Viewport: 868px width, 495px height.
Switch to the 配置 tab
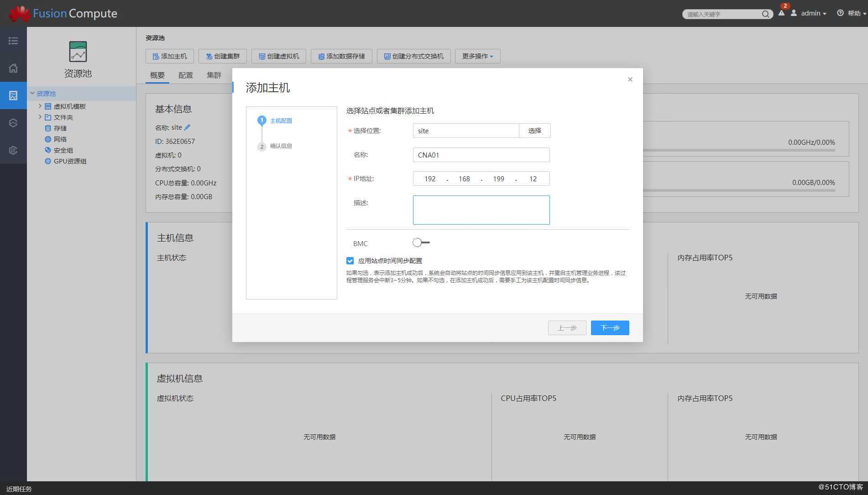[185, 75]
